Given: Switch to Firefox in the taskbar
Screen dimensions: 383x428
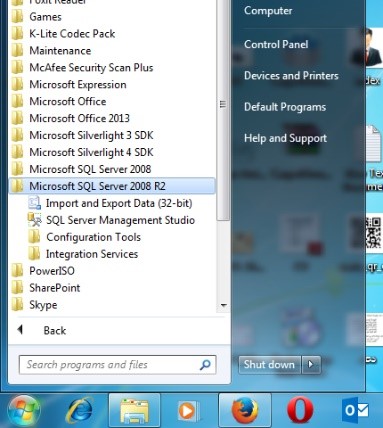Looking at the screenshot, I should click(245, 410).
